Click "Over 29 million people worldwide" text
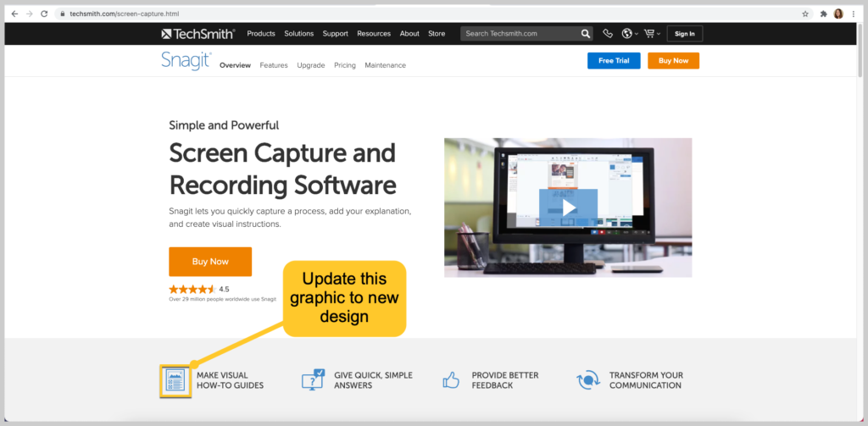Viewport: 868px width, 426px height. pos(223,299)
